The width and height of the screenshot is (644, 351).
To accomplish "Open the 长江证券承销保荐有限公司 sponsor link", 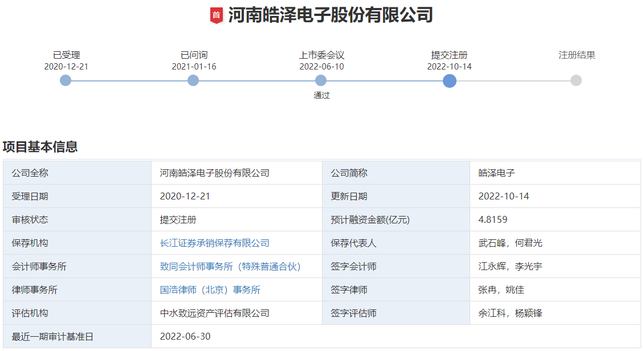I will [x=214, y=243].
